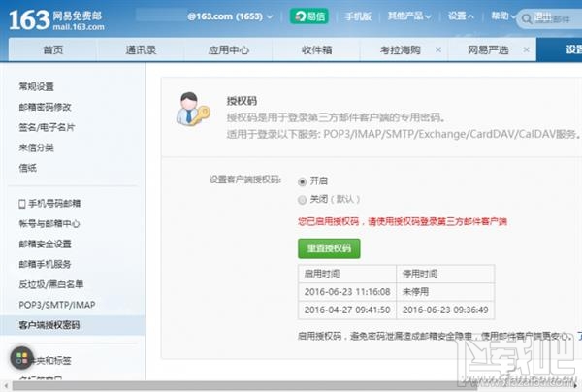Select the 开启 radio button

click(302, 181)
